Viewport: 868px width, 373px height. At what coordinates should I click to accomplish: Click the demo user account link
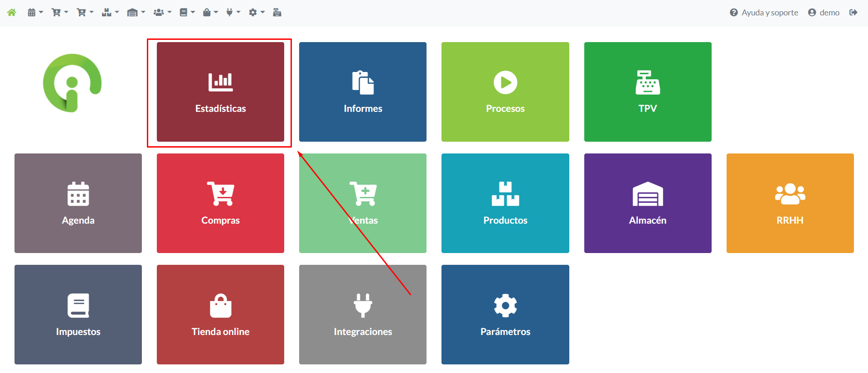[x=824, y=13]
